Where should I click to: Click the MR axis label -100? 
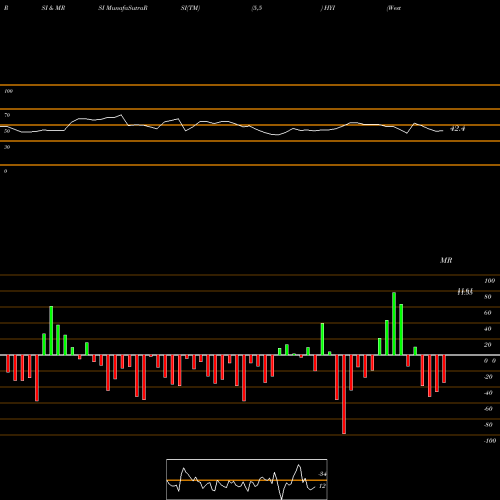coord(490,441)
